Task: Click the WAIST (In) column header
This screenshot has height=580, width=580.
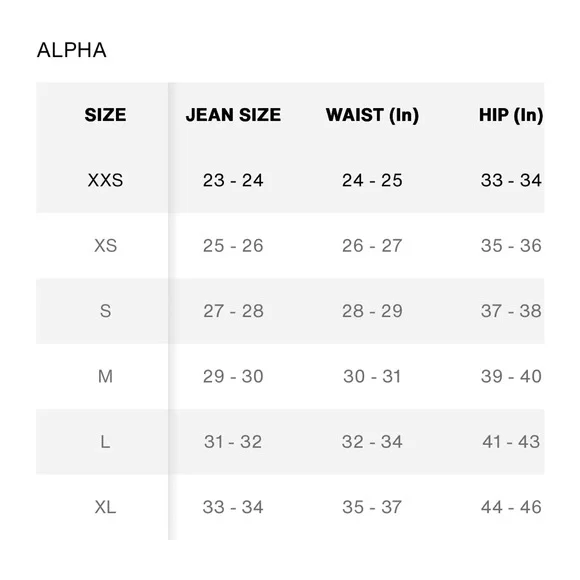Action: [x=372, y=115]
